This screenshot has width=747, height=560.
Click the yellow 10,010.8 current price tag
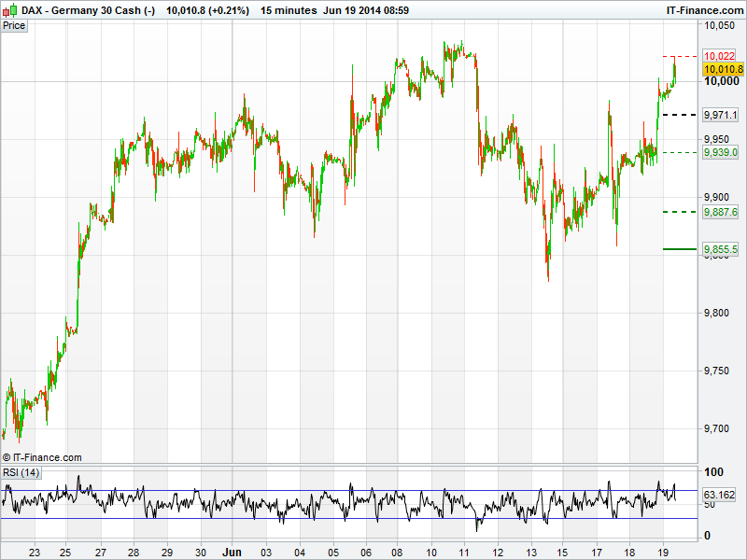(x=723, y=69)
